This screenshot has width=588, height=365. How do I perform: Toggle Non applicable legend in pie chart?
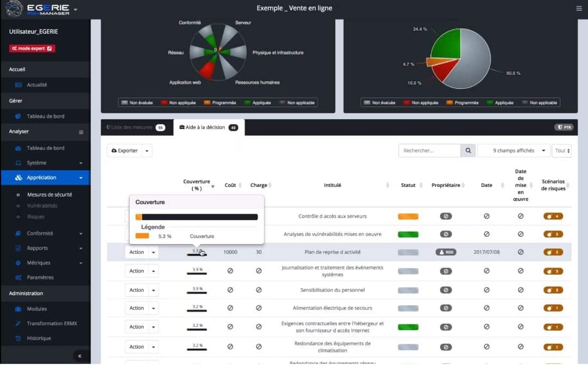coord(539,103)
